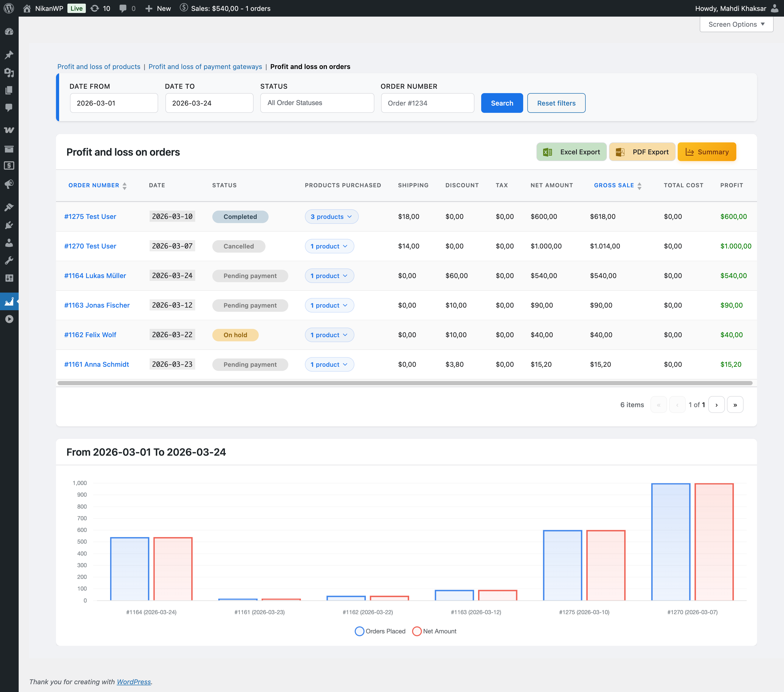This screenshot has width=784, height=692.
Task: Click the WooCommerce sidebar icon
Action: (x=9, y=130)
